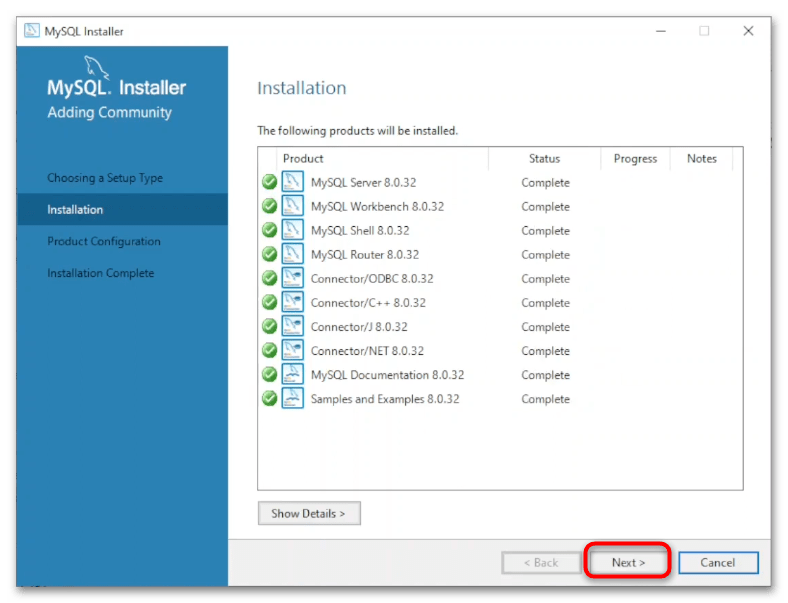Select the MySQL Router 8.0.32 row text
788x603 pixels.
click(x=365, y=255)
